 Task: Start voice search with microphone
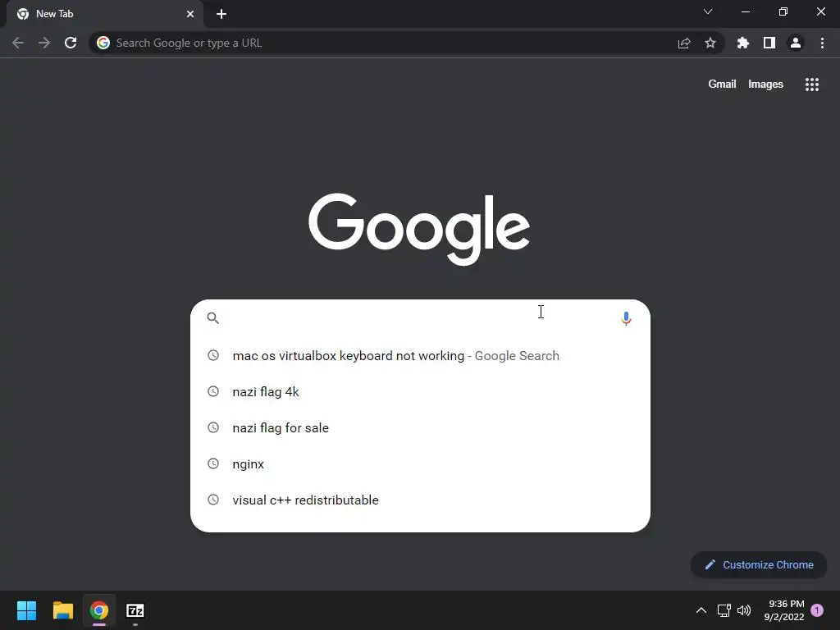click(x=626, y=318)
